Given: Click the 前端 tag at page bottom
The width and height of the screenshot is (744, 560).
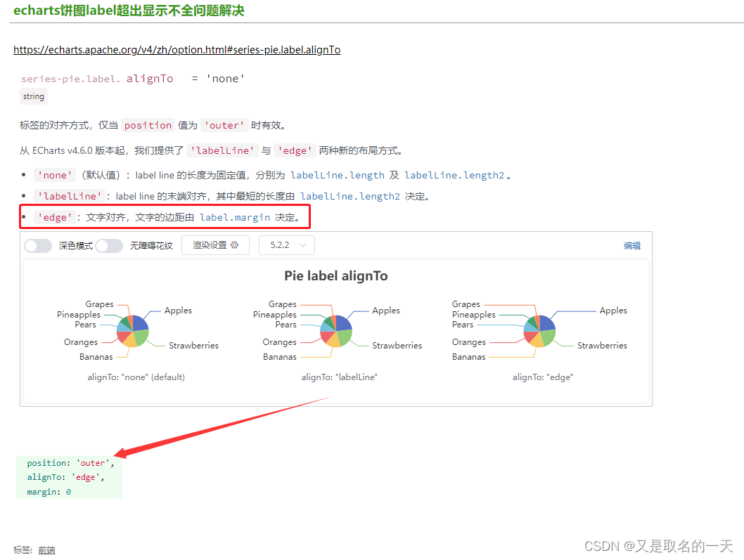Looking at the screenshot, I should point(46,550).
